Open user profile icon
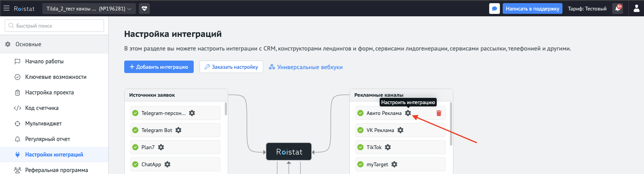This screenshot has height=174, width=644. click(637, 9)
